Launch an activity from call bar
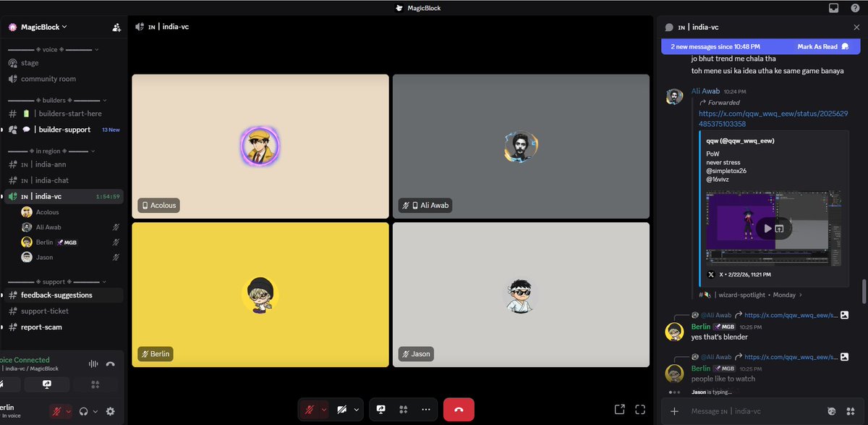 point(404,409)
